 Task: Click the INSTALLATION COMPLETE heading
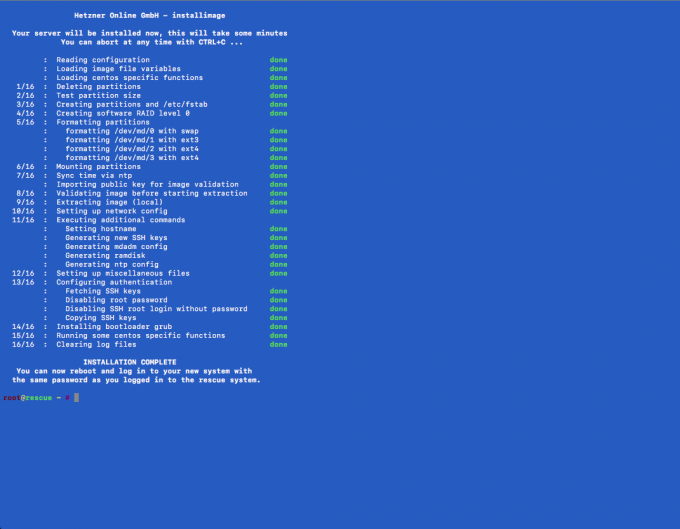tap(130, 362)
